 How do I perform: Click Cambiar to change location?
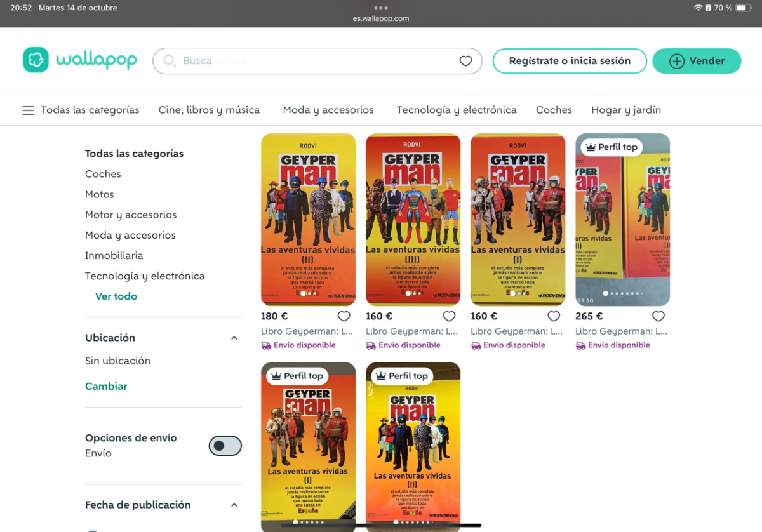click(x=106, y=386)
